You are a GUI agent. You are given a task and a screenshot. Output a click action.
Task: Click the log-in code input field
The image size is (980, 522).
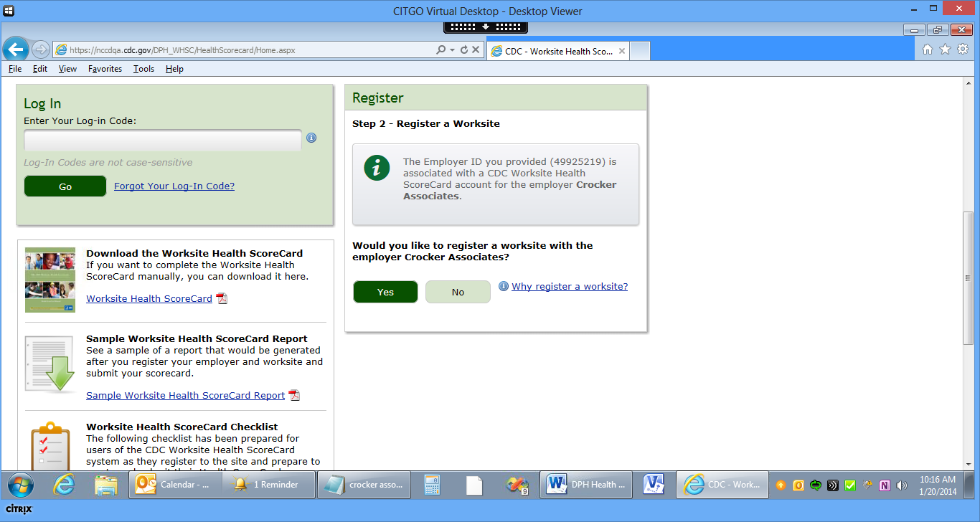click(x=163, y=141)
